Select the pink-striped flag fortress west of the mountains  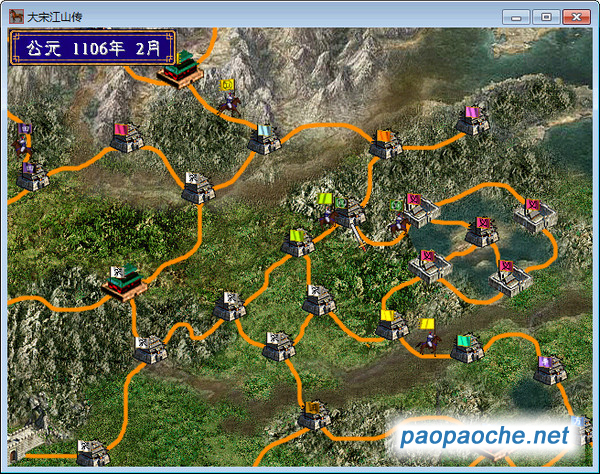tap(127, 138)
